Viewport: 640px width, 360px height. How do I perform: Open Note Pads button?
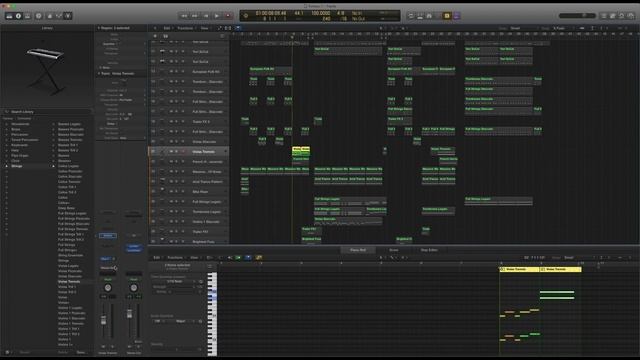pos(612,16)
